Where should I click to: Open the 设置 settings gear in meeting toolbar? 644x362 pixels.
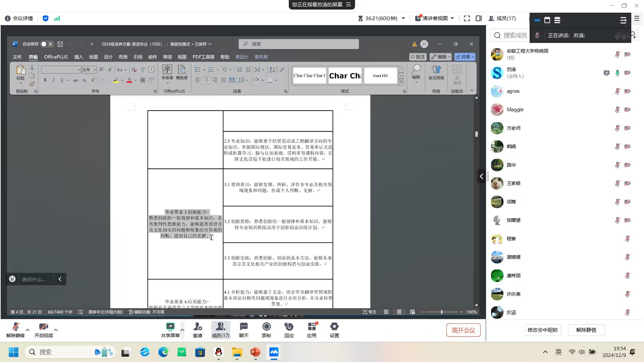[x=334, y=330]
